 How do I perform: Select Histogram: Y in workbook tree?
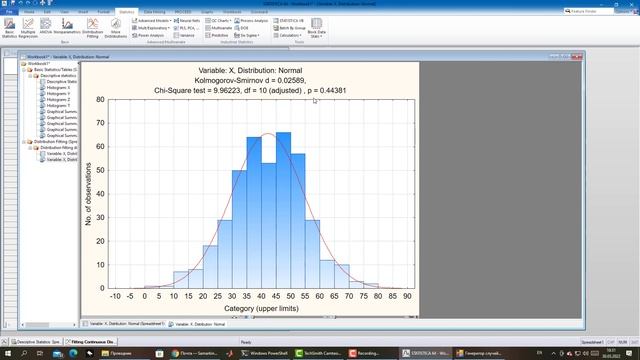tap(58, 94)
